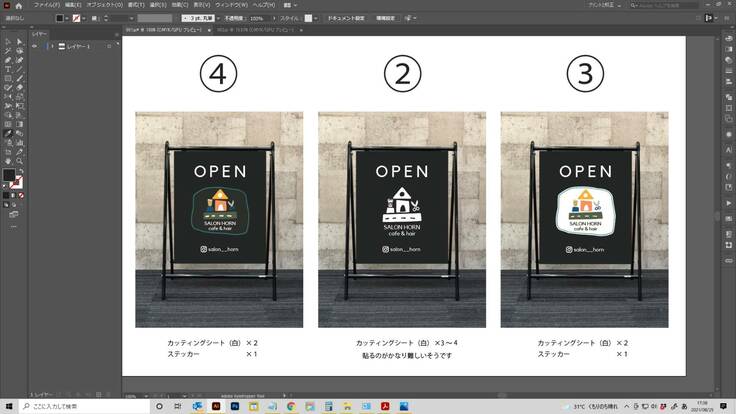Click the ドキュメント設定 button
The width and height of the screenshot is (736, 414).
[347, 18]
